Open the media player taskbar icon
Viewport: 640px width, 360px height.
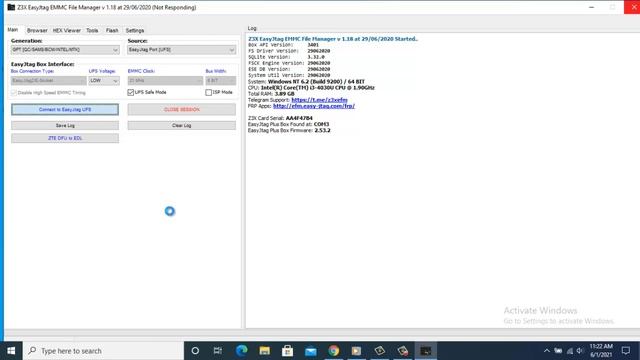356,351
